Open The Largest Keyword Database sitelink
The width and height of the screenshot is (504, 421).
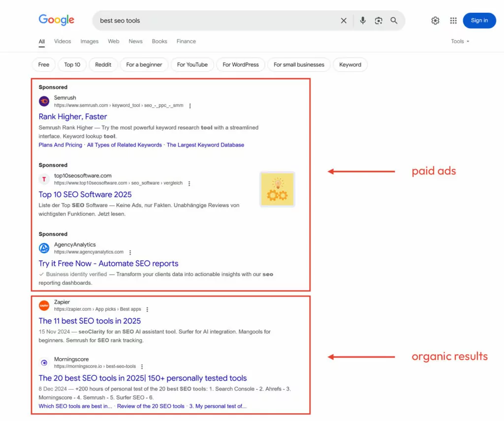click(205, 145)
